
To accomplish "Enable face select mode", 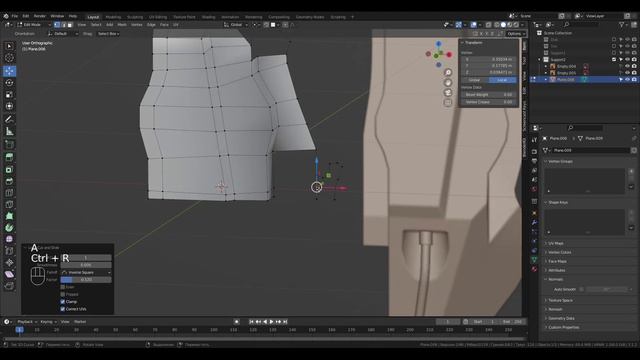I will (70, 25).
